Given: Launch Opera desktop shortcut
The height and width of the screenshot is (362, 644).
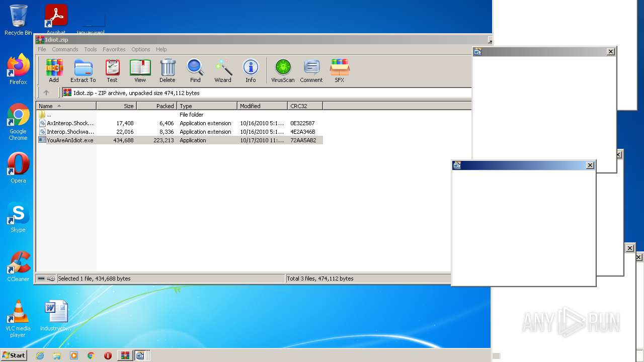Looking at the screenshot, I should [x=18, y=168].
